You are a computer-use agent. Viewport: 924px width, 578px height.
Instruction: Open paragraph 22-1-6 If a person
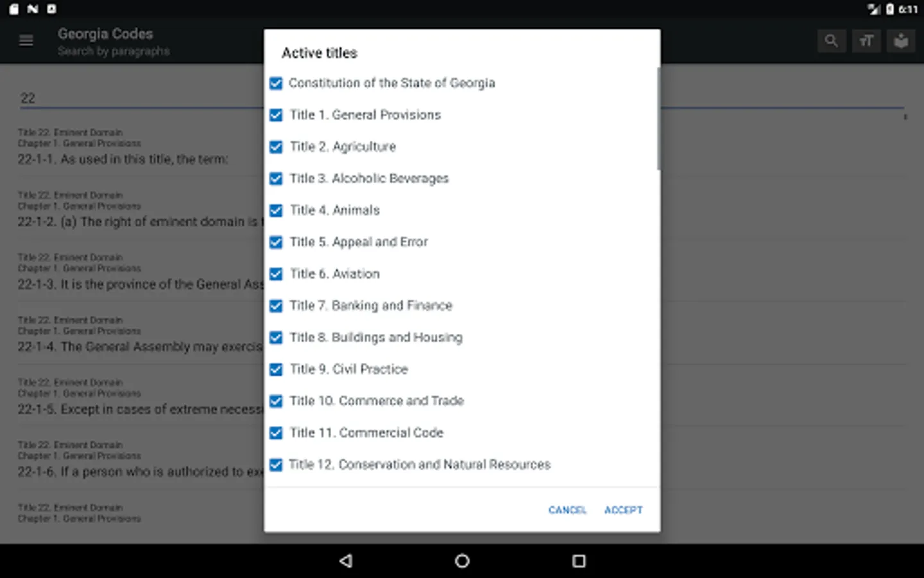141,471
